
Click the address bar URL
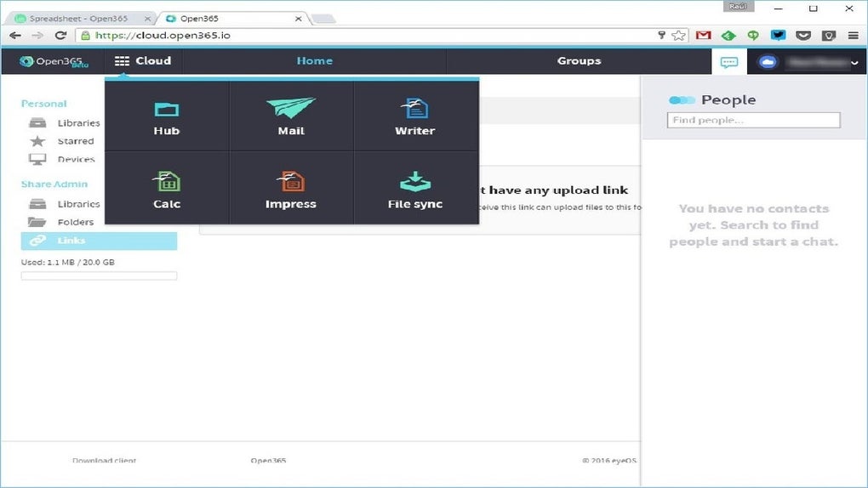coord(163,36)
